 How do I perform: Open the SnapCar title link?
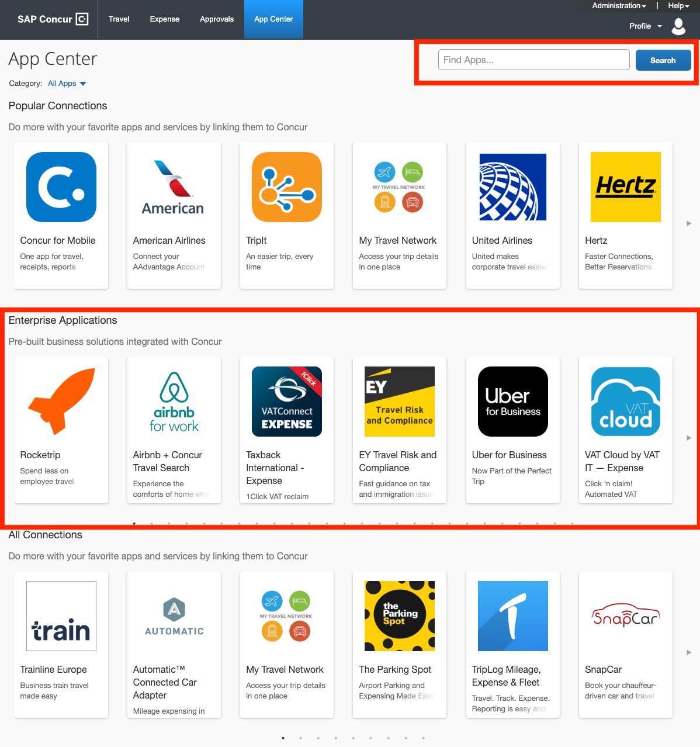click(604, 670)
